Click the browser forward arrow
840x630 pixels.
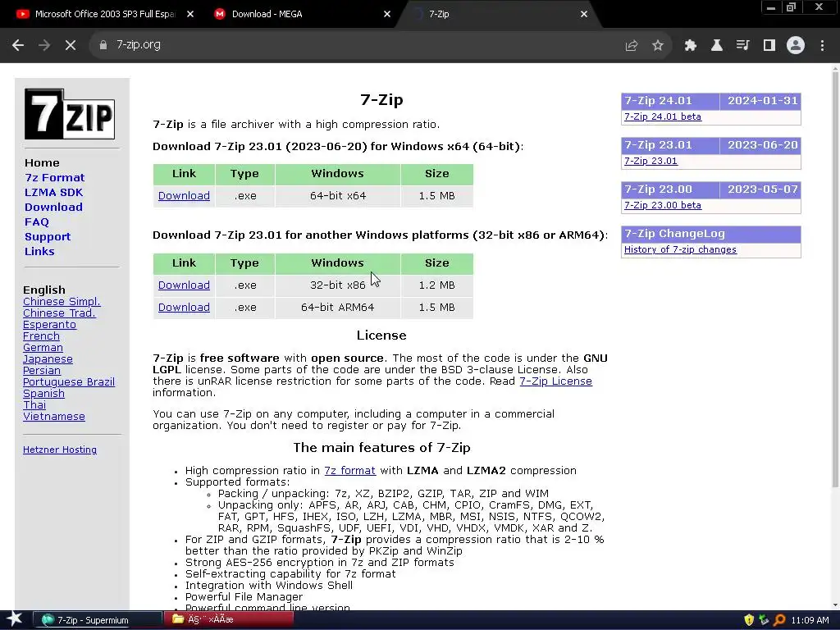pyautogui.click(x=44, y=45)
